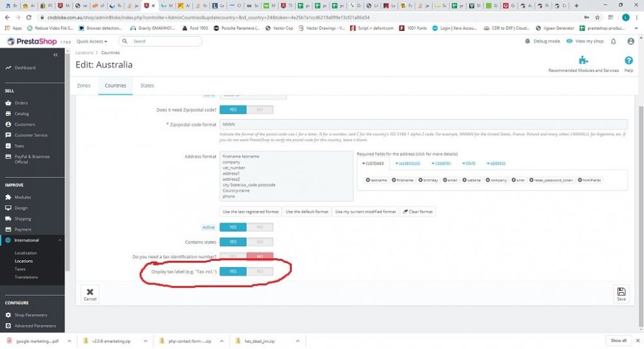Click Use my current modified format

coord(365,212)
